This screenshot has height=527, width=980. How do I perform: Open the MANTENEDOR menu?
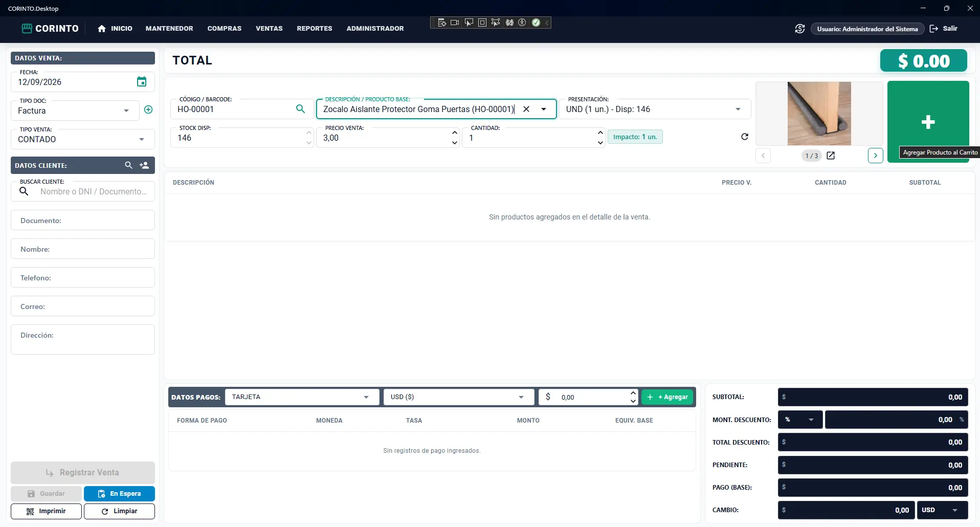tap(169, 29)
